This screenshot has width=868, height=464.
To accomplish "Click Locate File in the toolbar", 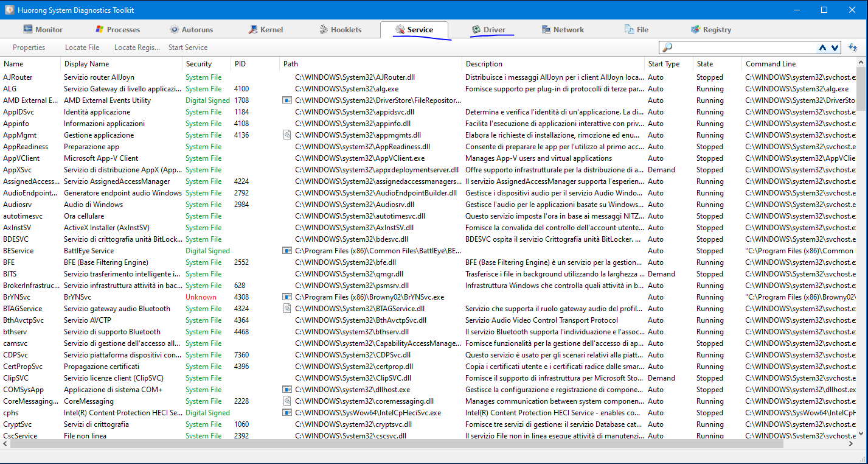I will pyautogui.click(x=82, y=47).
